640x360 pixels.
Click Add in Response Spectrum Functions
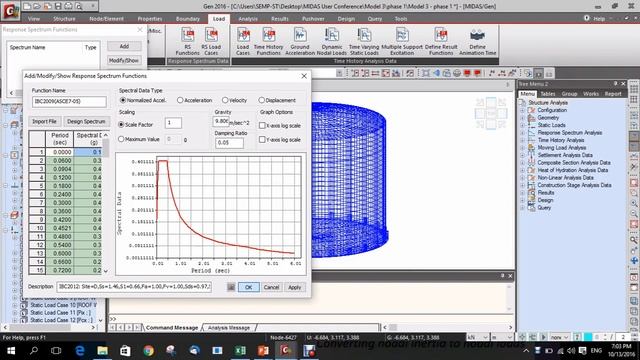pos(124,46)
